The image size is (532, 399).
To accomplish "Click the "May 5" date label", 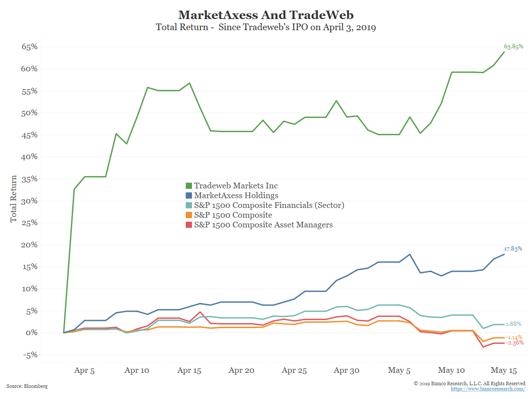I will 399,371.
